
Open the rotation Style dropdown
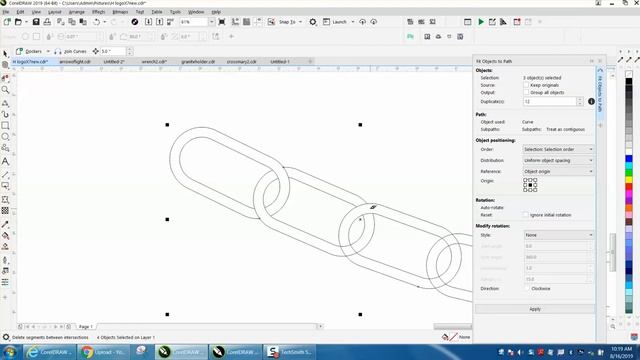click(x=559, y=235)
